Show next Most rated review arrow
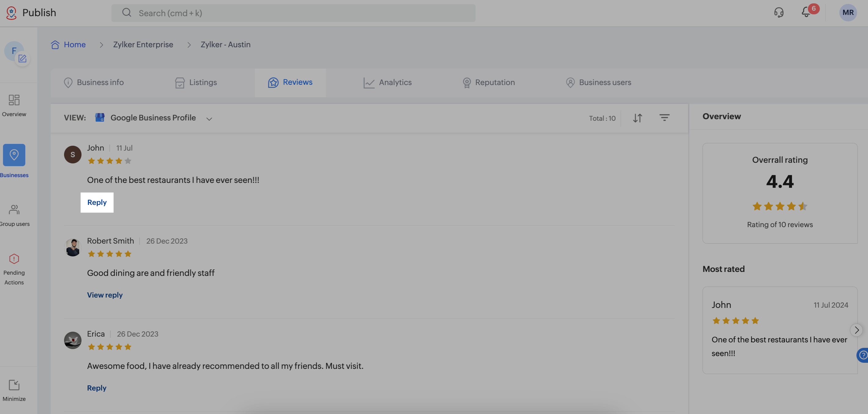868x414 pixels. tap(856, 330)
